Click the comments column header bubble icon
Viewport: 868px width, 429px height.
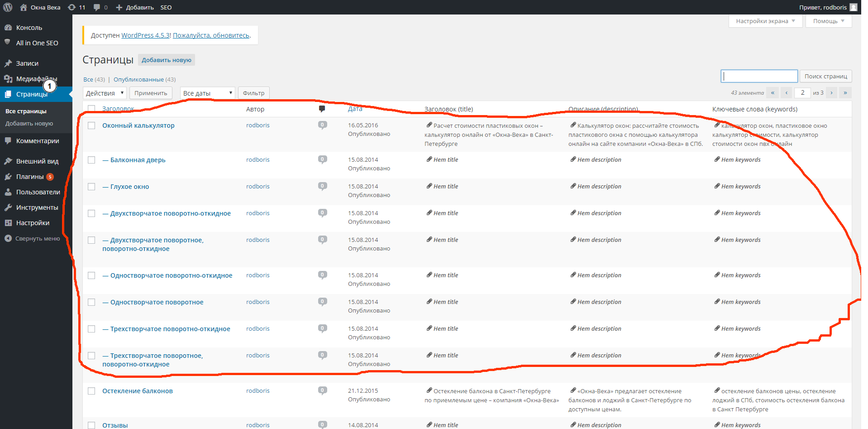(322, 109)
